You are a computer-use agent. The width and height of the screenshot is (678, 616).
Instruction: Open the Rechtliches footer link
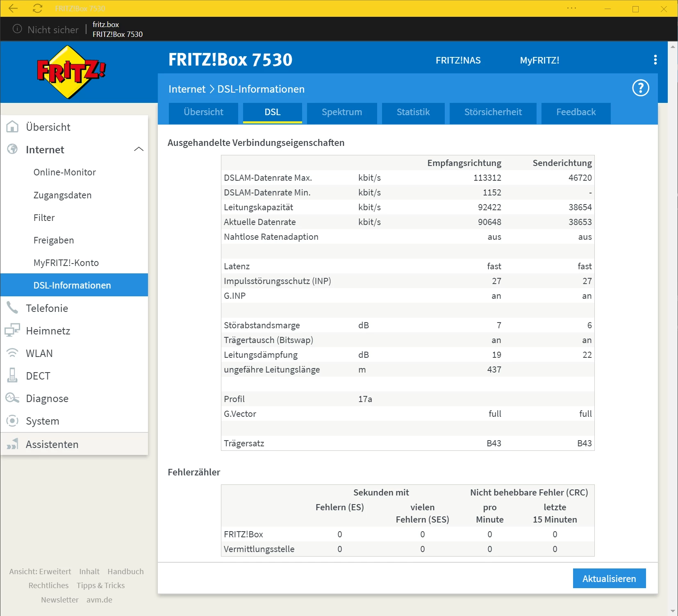tap(48, 585)
